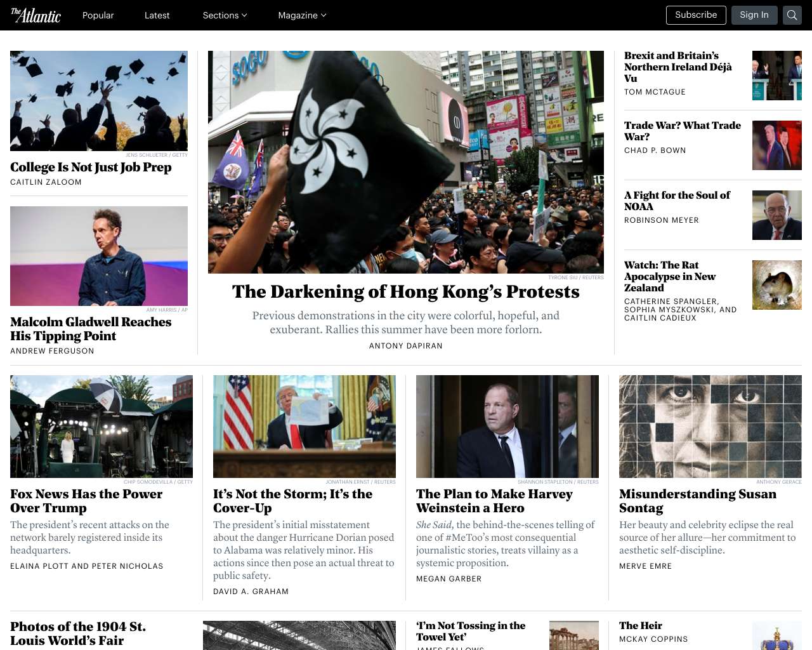Open author link David A. Graham
Viewport: 812px width, 650px height.
coord(251,592)
